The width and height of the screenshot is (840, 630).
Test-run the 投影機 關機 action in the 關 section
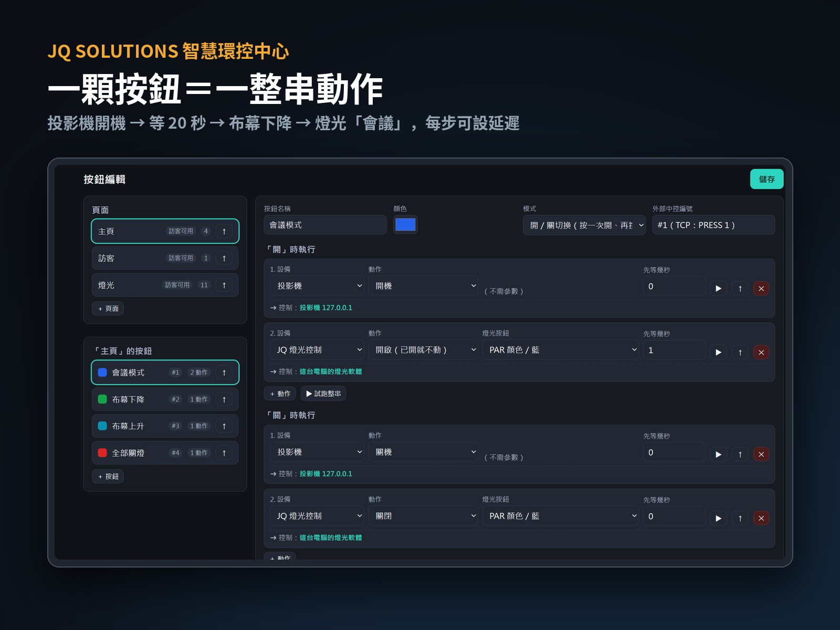pyautogui.click(x=718, y=454)
